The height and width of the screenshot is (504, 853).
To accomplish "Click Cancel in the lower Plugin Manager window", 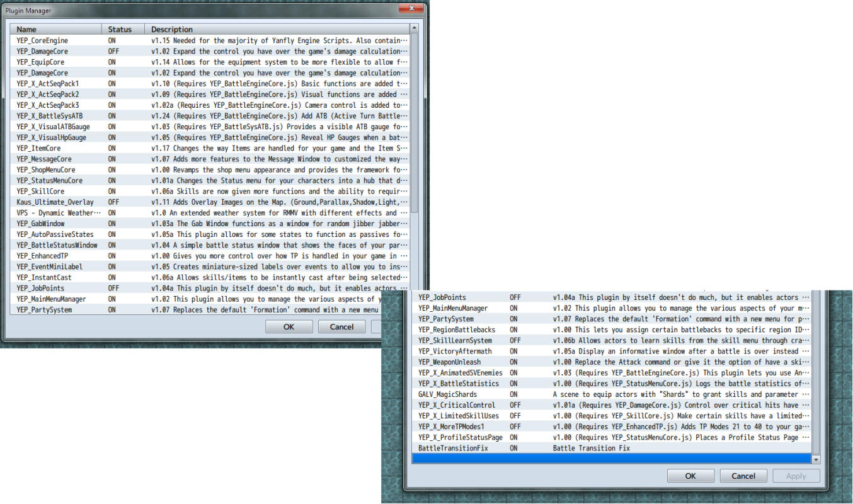I will (743, 476).
